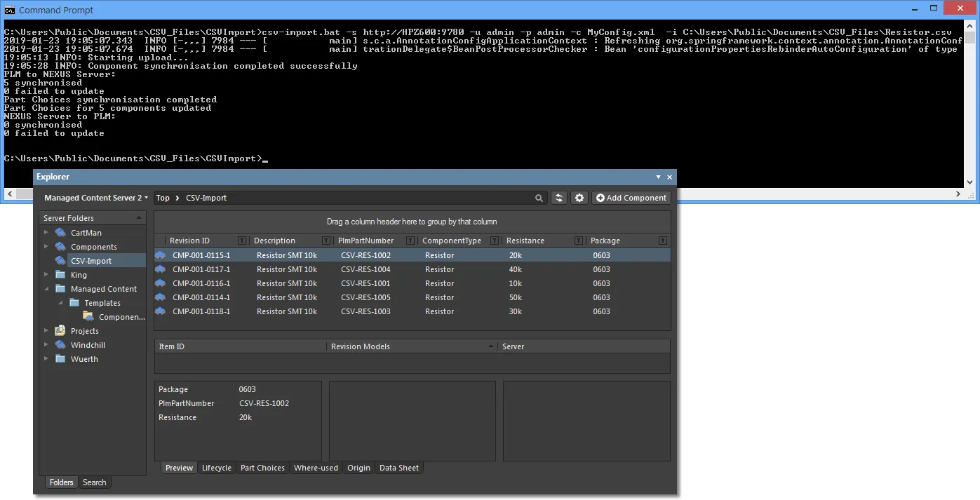This screenshot has width=980, height=500.
Task: Click the Managed Content folder icon
Action: (60, 289)
